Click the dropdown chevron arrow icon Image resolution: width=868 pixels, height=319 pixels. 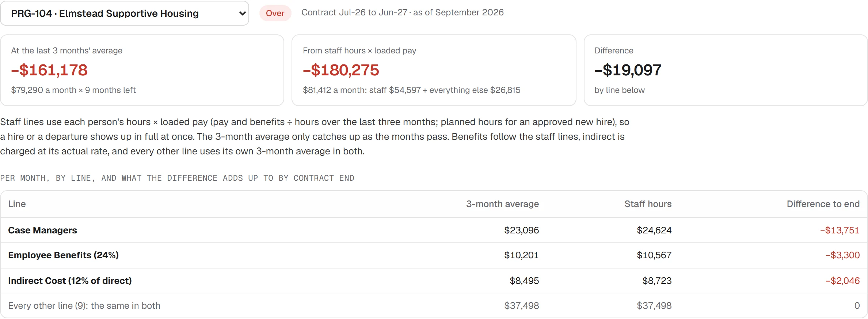point(242,14)
